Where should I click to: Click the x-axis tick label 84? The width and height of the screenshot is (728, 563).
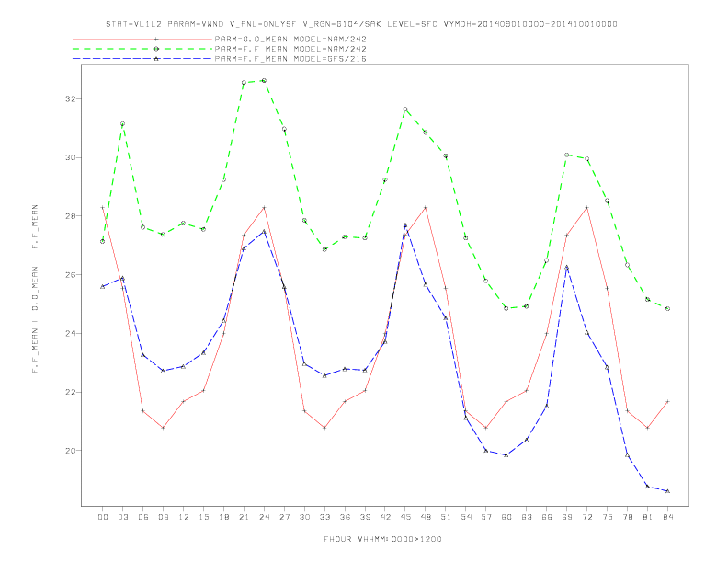(667, 517)
